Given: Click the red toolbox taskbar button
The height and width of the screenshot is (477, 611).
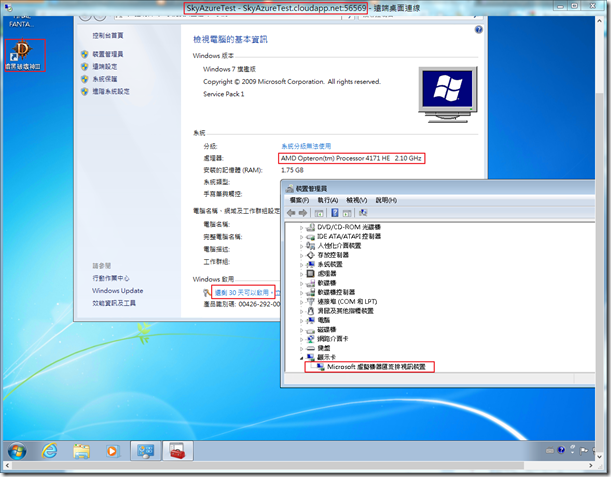Looking at the screenshot, I should [x=178, y=451].
